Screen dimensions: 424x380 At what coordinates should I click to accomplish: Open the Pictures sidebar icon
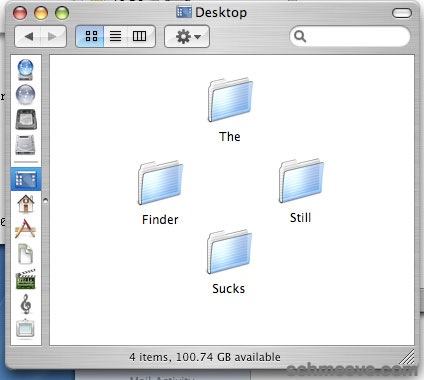[25, 329]
